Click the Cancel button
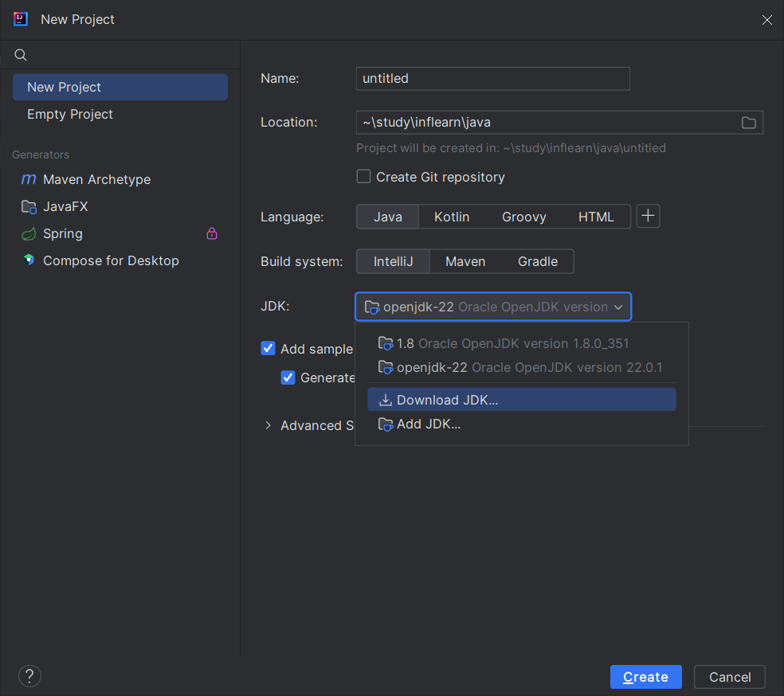 point(730,677)
